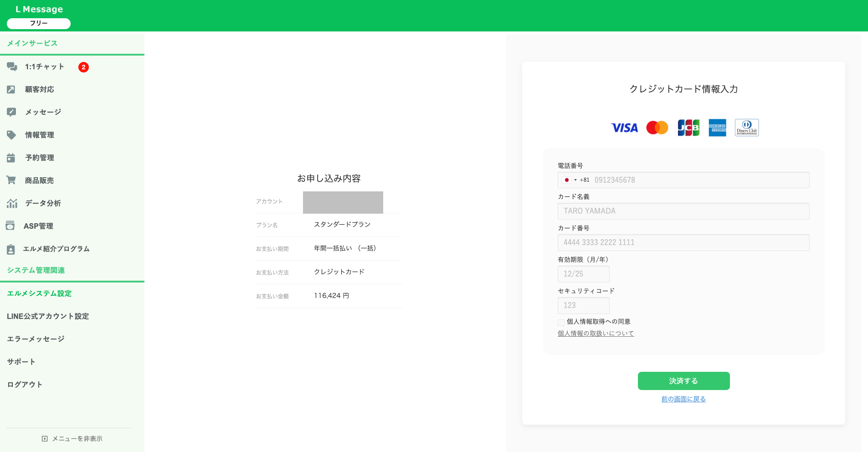The width and height of the screenshot is (868, 452).
Task: Focus the カード番号 input field
Action: 683,242
